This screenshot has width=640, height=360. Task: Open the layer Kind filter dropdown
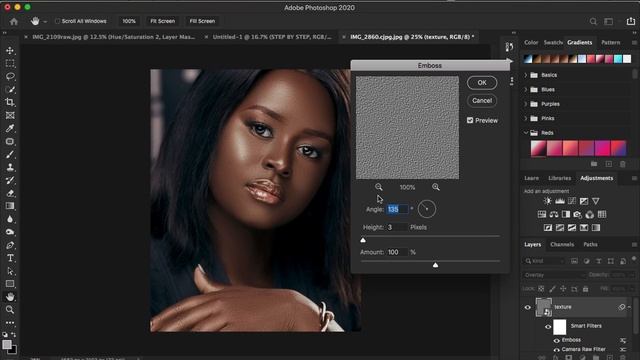tap(544, 261)
